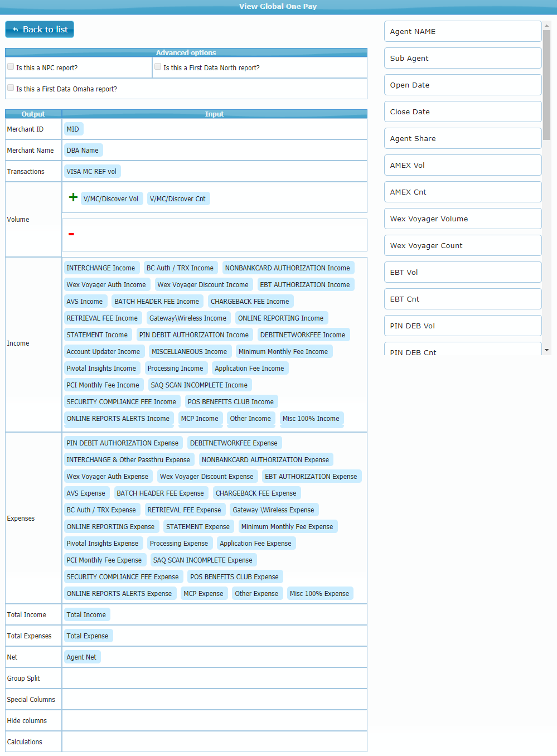Click the Total Income tag

click(86, 615)
